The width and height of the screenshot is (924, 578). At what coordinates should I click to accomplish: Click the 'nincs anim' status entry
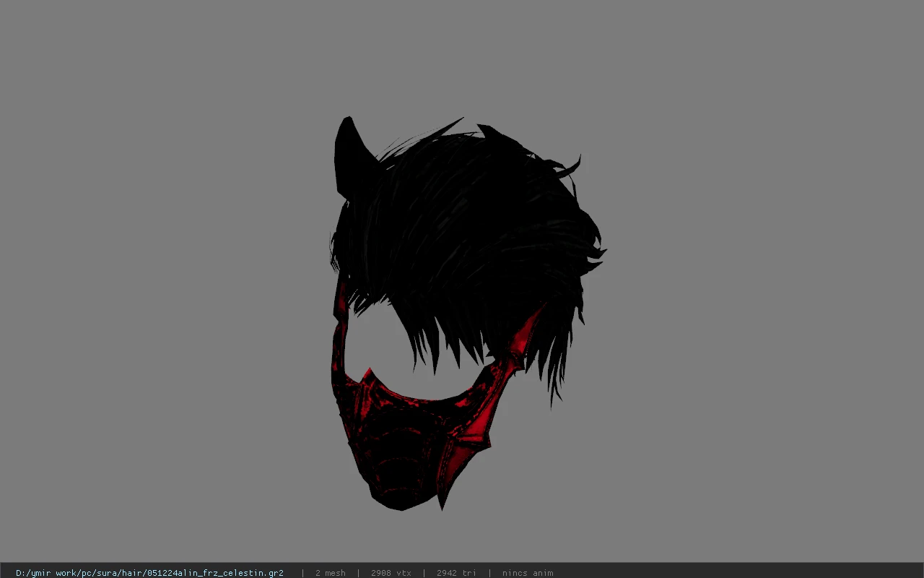point(528,573)
